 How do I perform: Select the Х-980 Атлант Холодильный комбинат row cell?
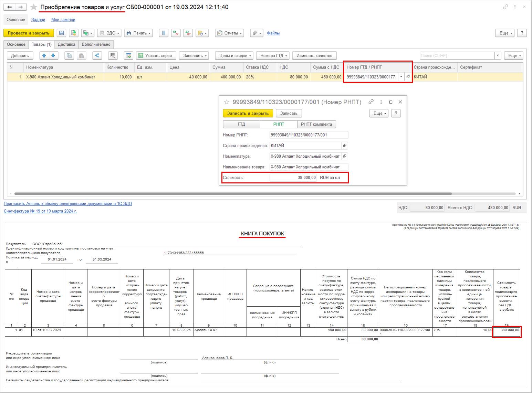click(63, 77)
